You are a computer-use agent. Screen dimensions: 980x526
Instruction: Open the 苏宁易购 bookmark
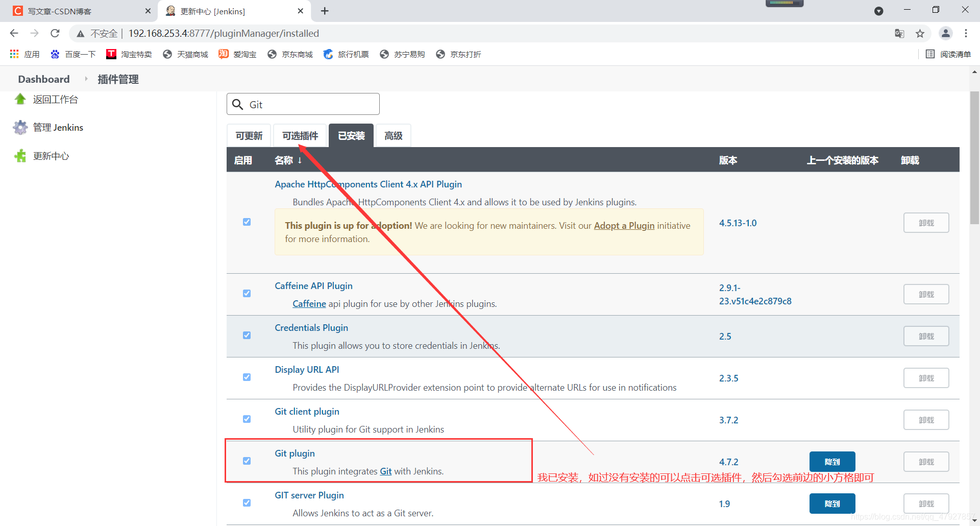(x=402, y=54)
